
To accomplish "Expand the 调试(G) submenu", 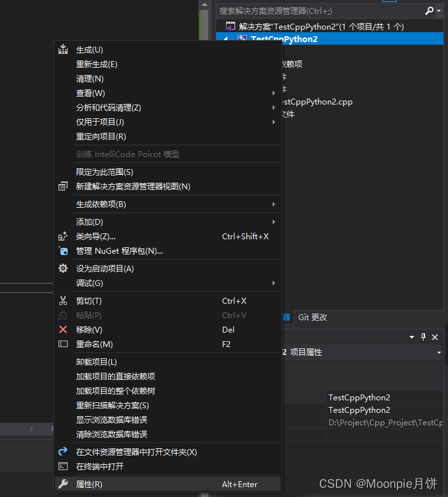I will point(274,283).
